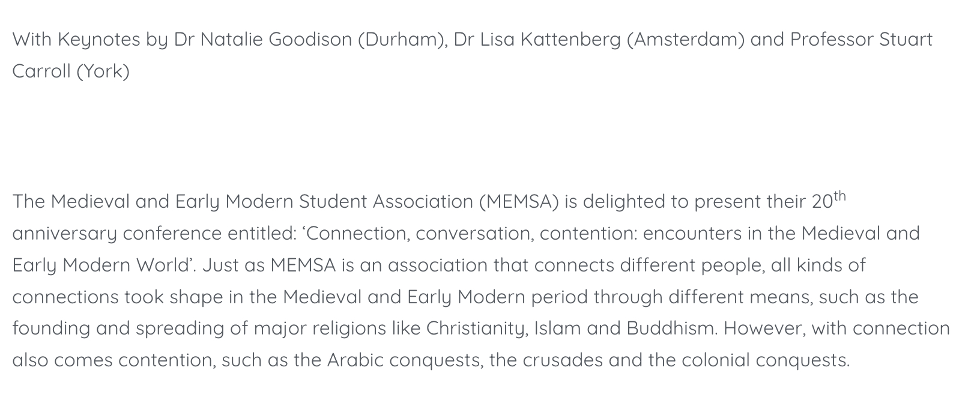
Task: Click the word Keynotes
Action: [x=99, y=40]
